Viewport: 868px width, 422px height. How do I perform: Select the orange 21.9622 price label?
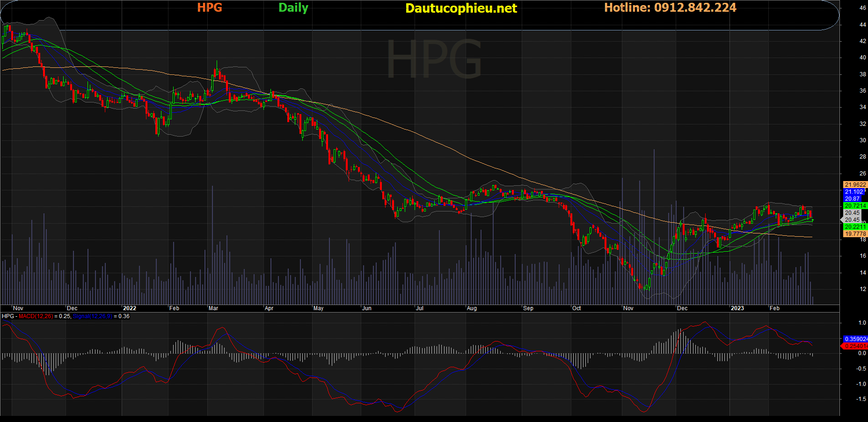855,185
